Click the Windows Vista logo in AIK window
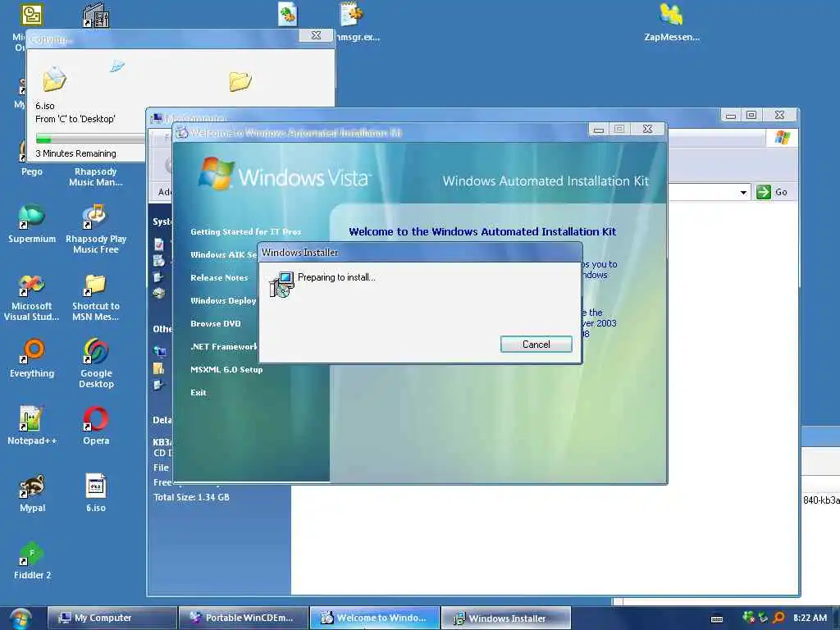The image size is (840, 630). pos(285,174)
